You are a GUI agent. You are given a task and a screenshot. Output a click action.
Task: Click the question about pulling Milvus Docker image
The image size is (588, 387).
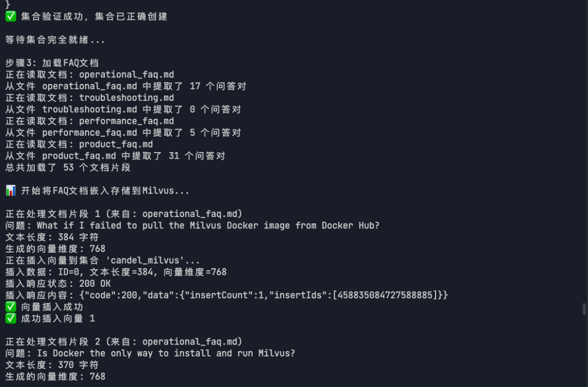(208, 226)
